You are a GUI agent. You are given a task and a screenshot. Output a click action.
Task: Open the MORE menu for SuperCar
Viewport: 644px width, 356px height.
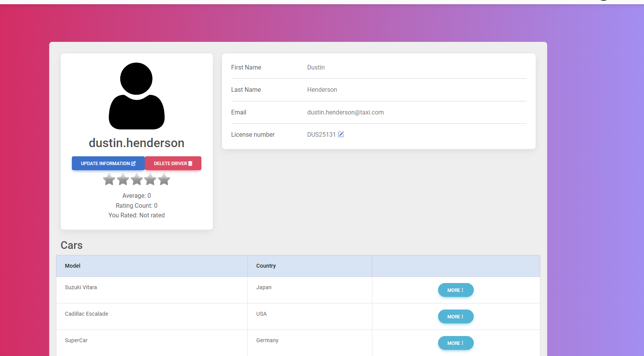[x=456, y=343]
